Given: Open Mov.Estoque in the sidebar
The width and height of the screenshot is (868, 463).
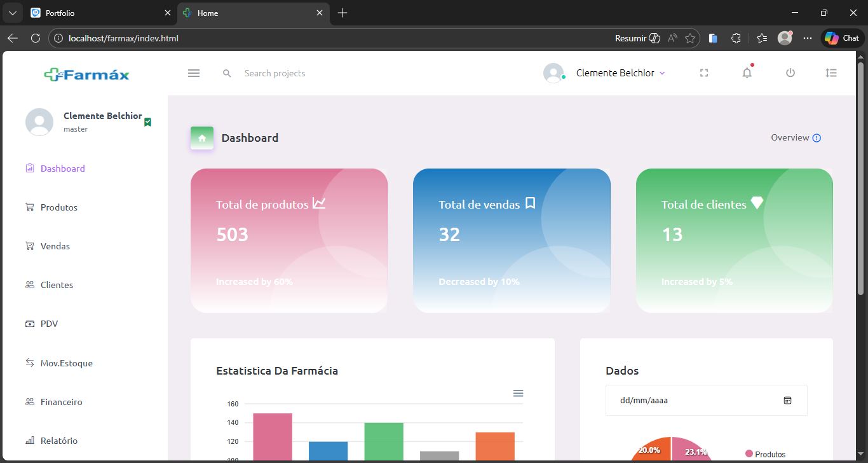Looking at the screenshot, I should pyautogui.click(x=66, y=363).
